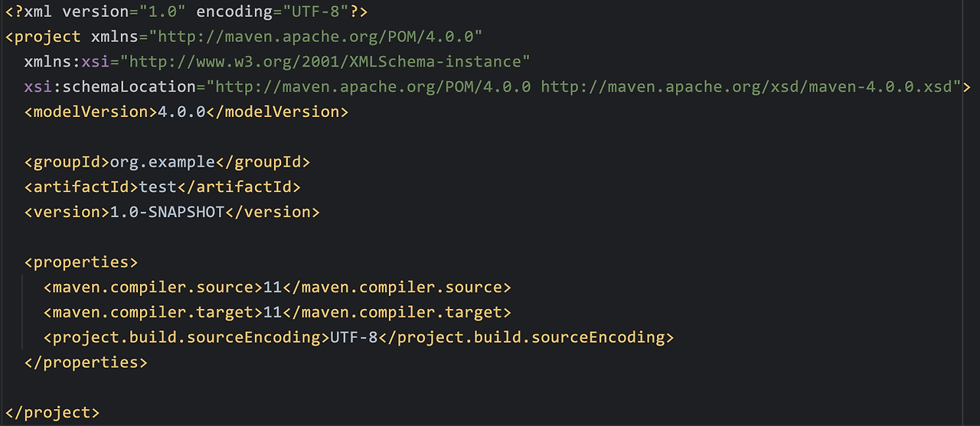
Task: Click the maven.compiler.source value 11
Action: click(273, 288)
